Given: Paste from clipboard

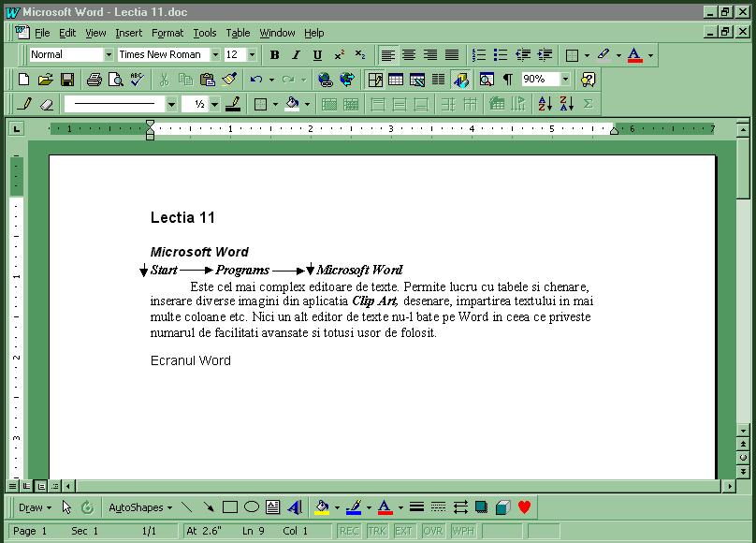Looking at the screenshot, I should (208, 79).
